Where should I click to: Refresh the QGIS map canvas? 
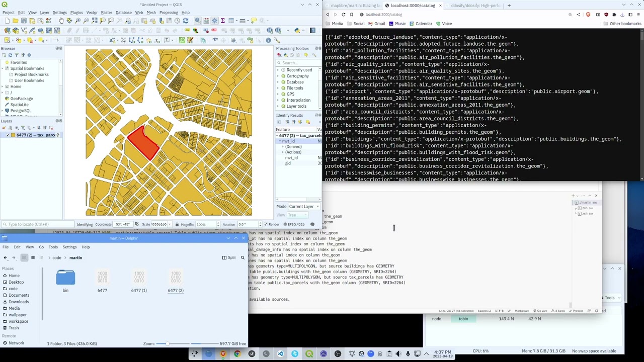pos(186,21)
